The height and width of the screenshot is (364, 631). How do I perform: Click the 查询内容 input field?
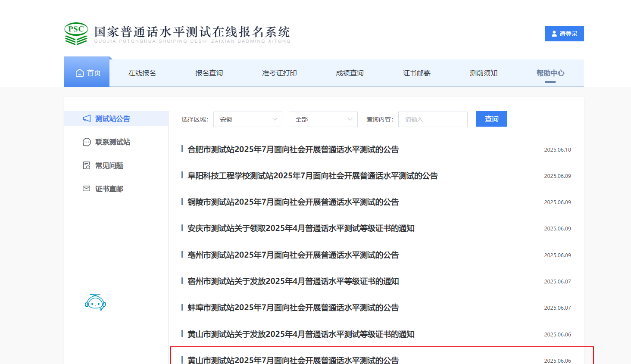(433, 119)
